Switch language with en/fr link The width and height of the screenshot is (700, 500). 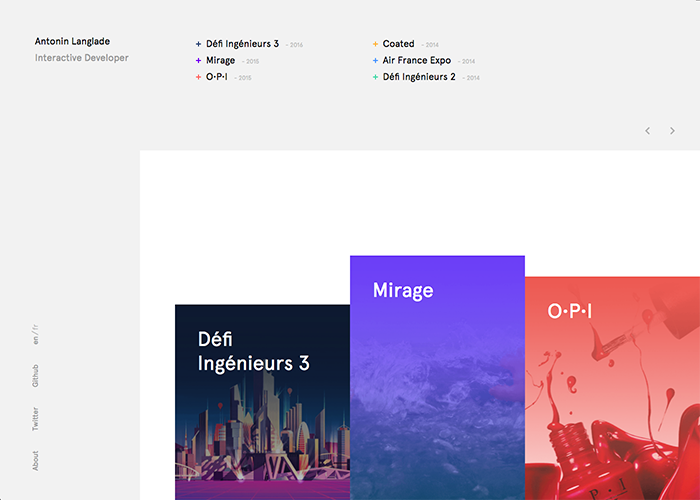[35, 334]
